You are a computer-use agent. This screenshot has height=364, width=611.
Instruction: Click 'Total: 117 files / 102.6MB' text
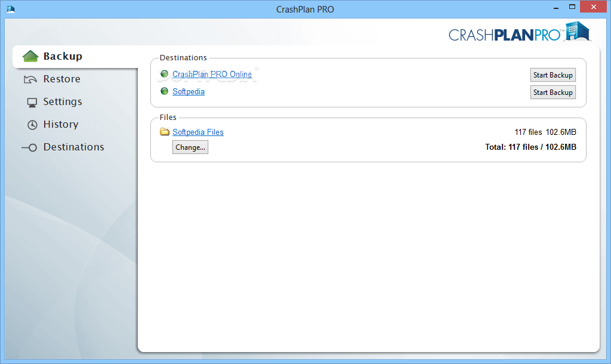(x=530, y=147)
